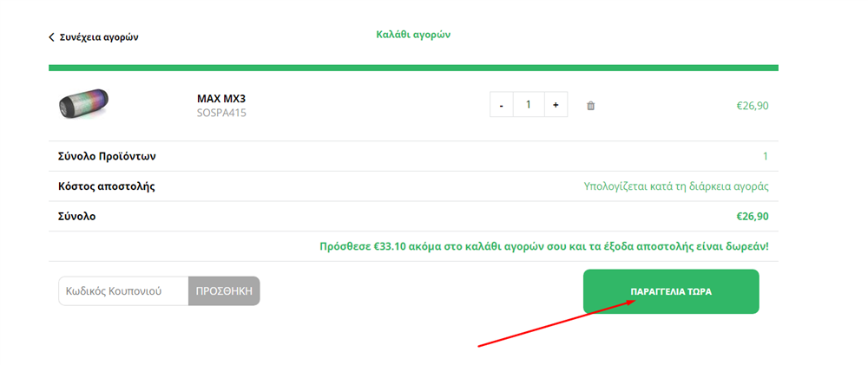
Task: Click the Καλάθι αγορών heading
Action: (x=413, y=35)
